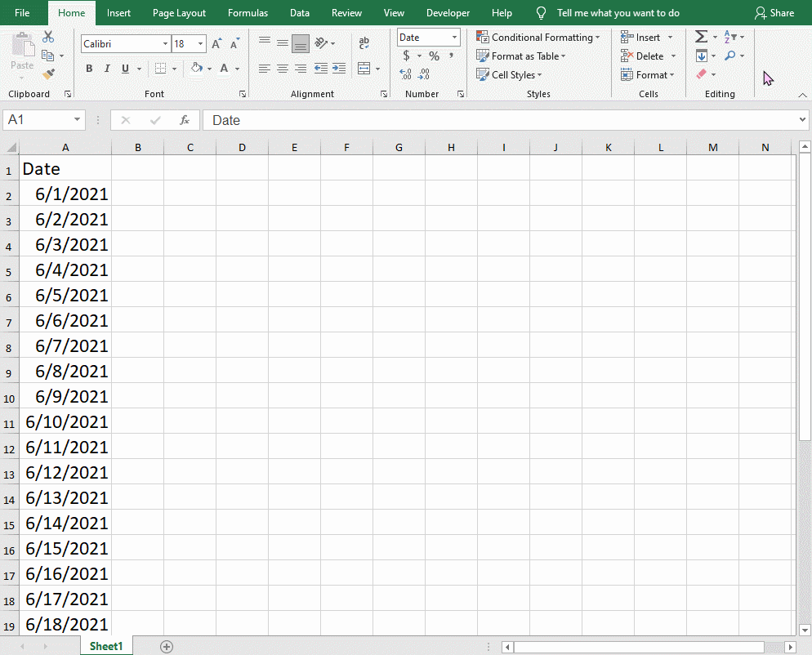Click the Decrease Indent icon

click(x=321, y=69)
